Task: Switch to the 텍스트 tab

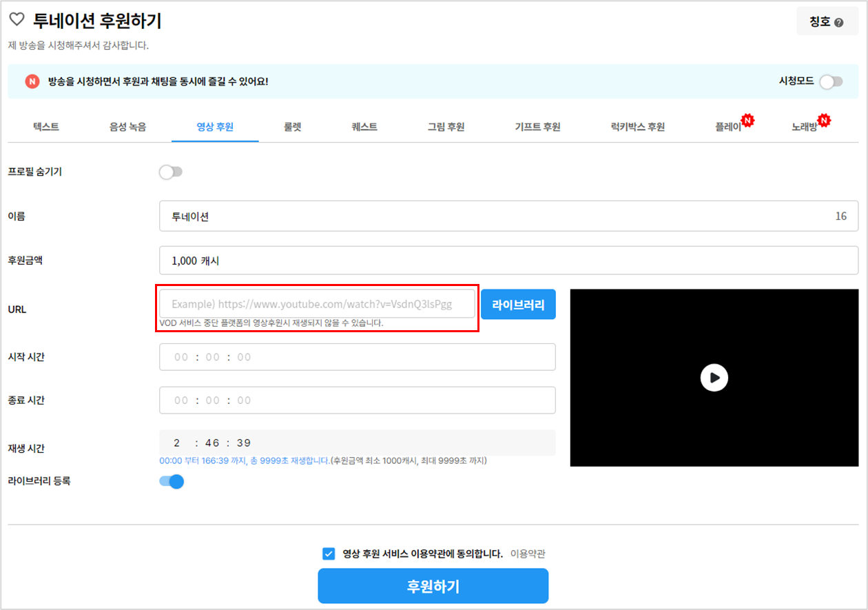Action: coord(46,127)
